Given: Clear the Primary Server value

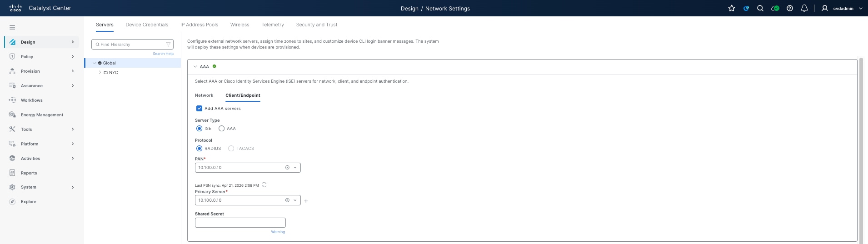Looking at the screenshot, I should [287, 200].
